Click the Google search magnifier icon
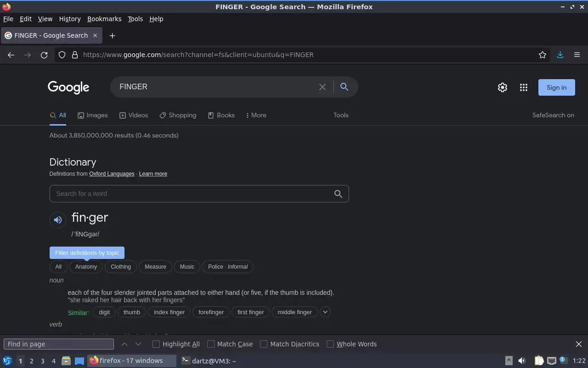The image size is (588, 368). pyautogui.click(x=344, y=86)
